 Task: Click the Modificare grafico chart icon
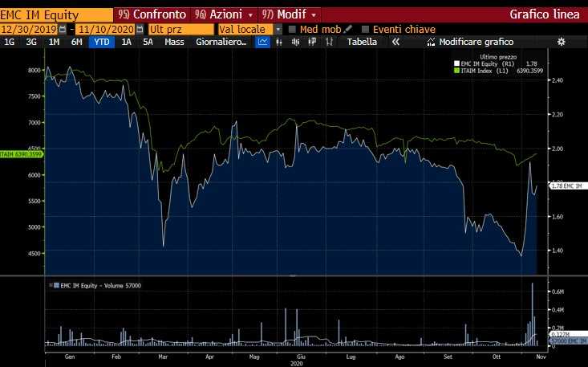432,42
